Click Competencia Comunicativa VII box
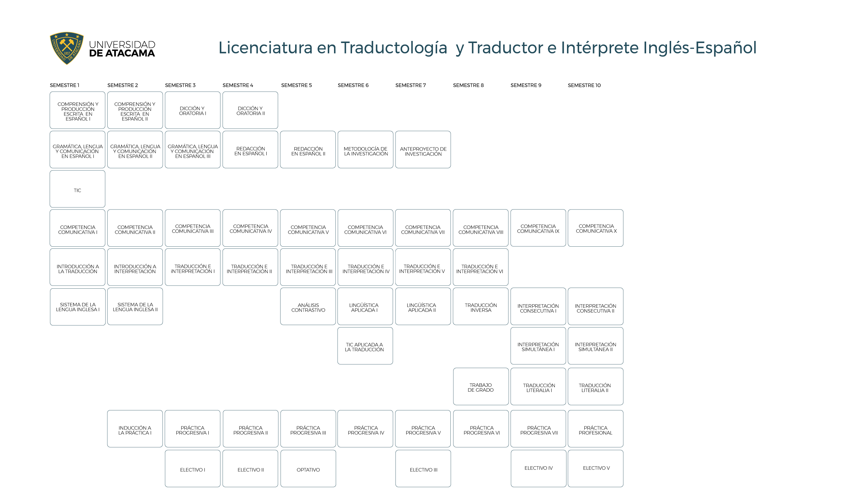868x502 pixels. pos(423,228)
